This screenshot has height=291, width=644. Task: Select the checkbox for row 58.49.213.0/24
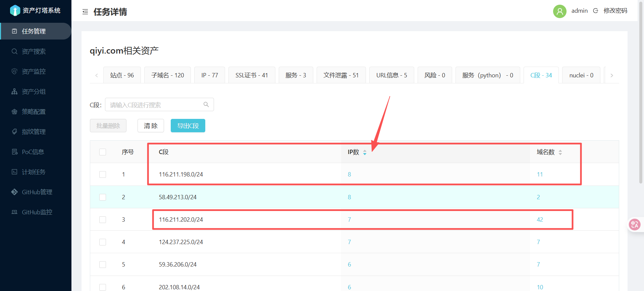(x=103, y=197)
